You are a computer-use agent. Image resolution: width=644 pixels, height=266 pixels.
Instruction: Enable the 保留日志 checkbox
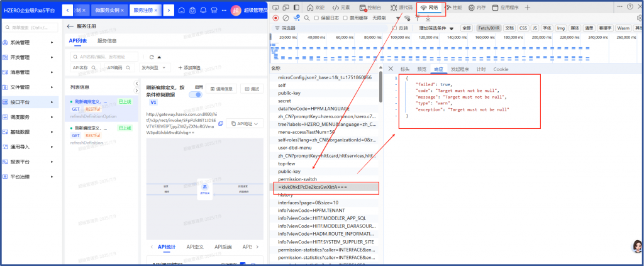tap(316, 18)
